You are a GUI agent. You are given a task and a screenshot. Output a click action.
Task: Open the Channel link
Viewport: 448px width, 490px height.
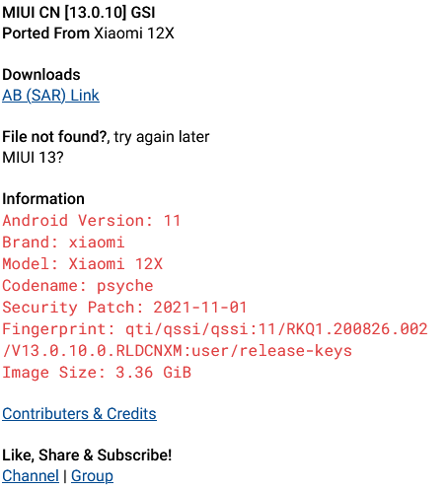coord(31,476)
